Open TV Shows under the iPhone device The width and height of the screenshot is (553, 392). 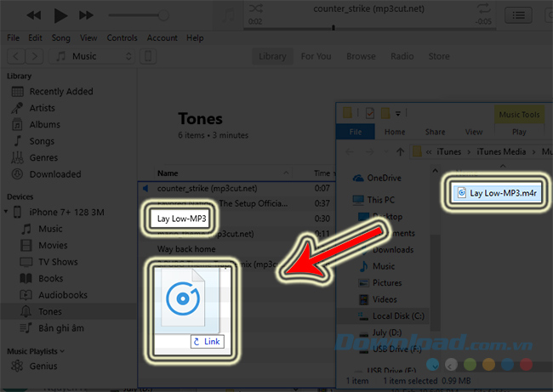[x=58, y=262]
